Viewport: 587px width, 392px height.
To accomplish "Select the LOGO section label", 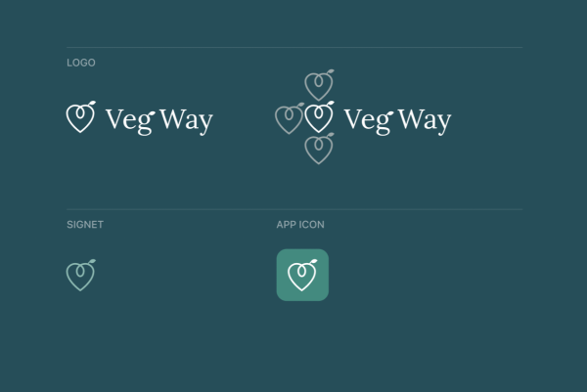I will [81, 63].
